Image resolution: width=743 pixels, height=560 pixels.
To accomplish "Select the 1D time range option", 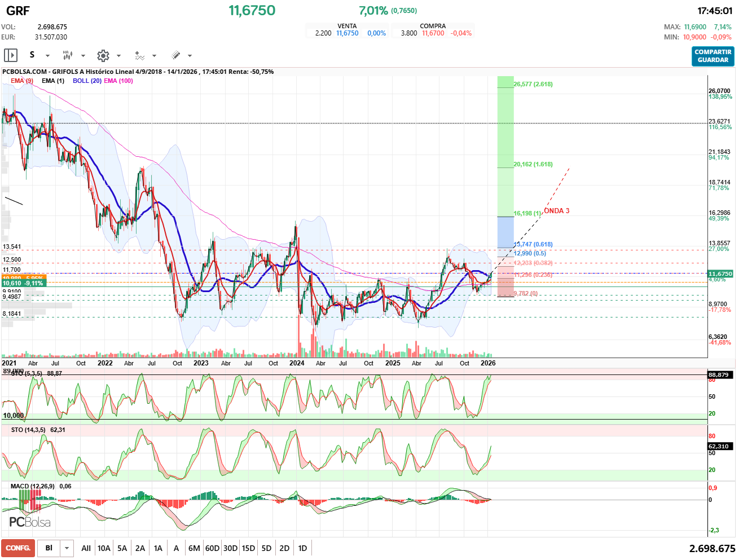I will 302,548.
